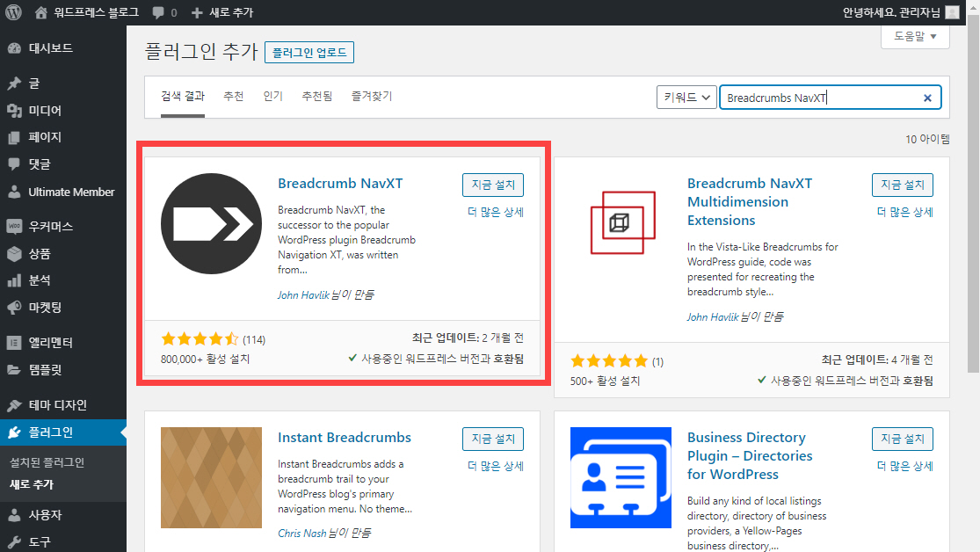Open the WordPress logo menu

tap(13, 12)
